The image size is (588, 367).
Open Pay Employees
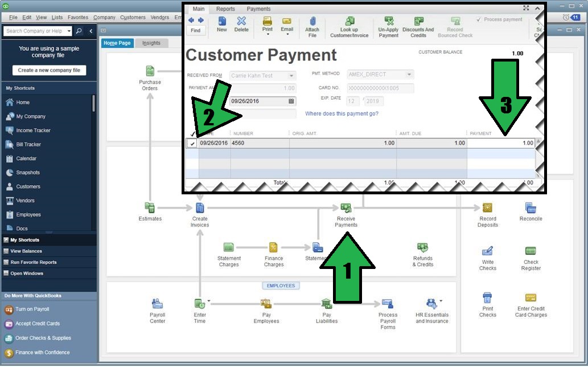click(266, 303)
